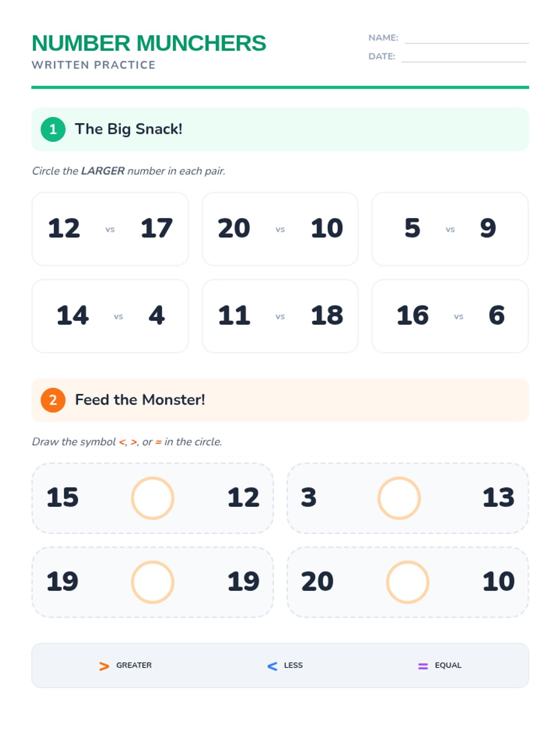Screen dimensions: 560x747
Task: Click the orange greater-than symbol in legend
Action: pos(104,666)
